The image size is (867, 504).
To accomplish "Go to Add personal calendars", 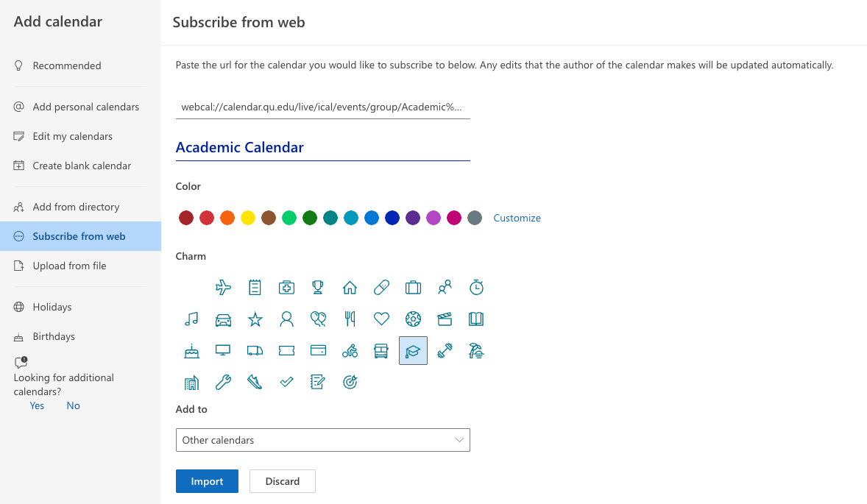I will tap(85, 107).
